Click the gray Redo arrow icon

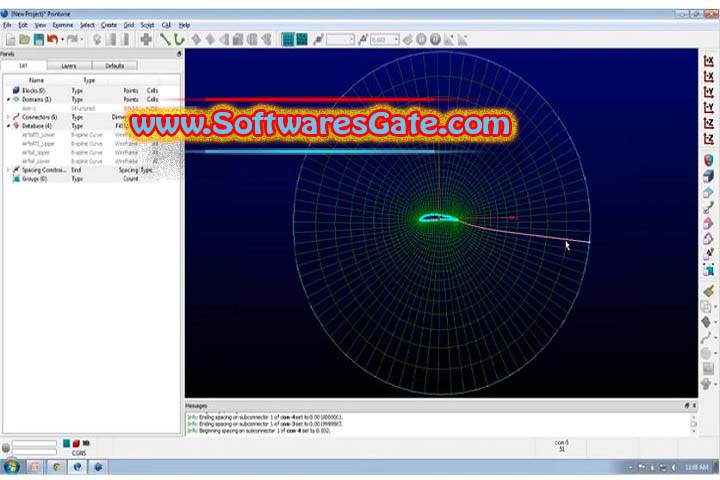coord(72,40)
